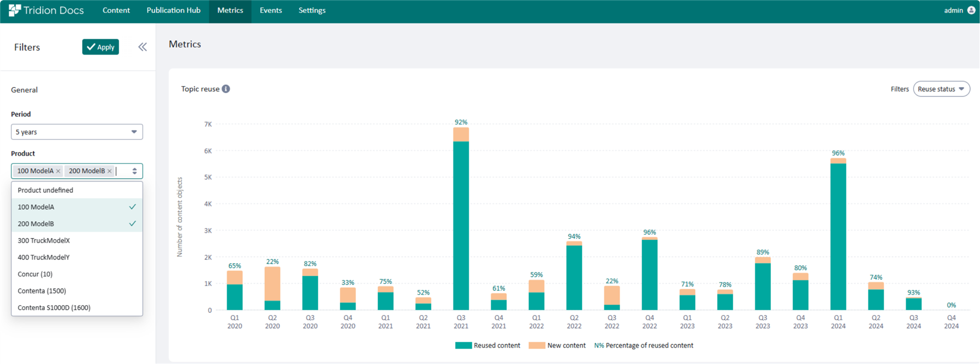Expand the Reuse status filter dropdown
Screen dimensions: 980x364
941,89
